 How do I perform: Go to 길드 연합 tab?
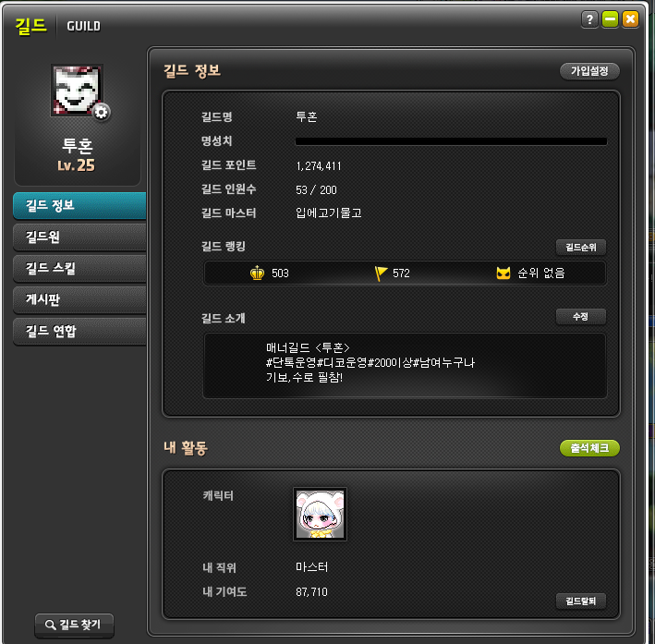coord(79,331)
